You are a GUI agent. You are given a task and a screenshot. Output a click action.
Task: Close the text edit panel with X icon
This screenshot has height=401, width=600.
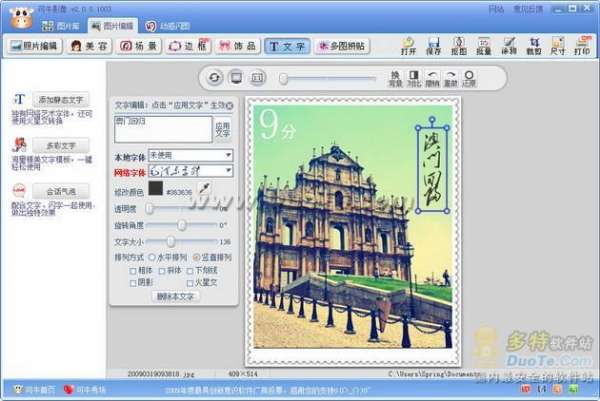[x=229, y=106]
